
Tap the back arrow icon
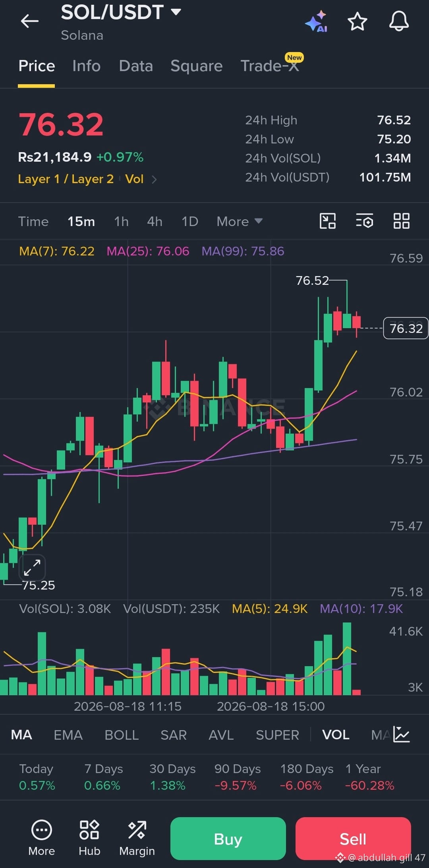tap(30, 21)
